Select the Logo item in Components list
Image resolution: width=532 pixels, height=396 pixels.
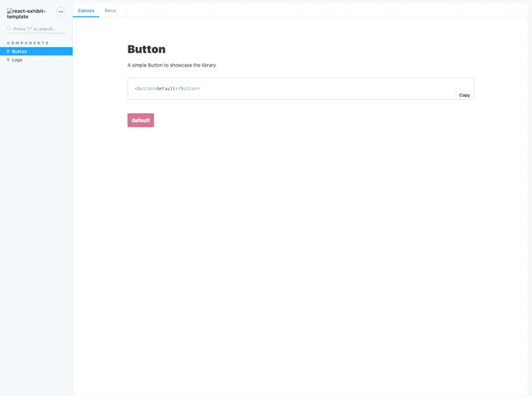36,60
